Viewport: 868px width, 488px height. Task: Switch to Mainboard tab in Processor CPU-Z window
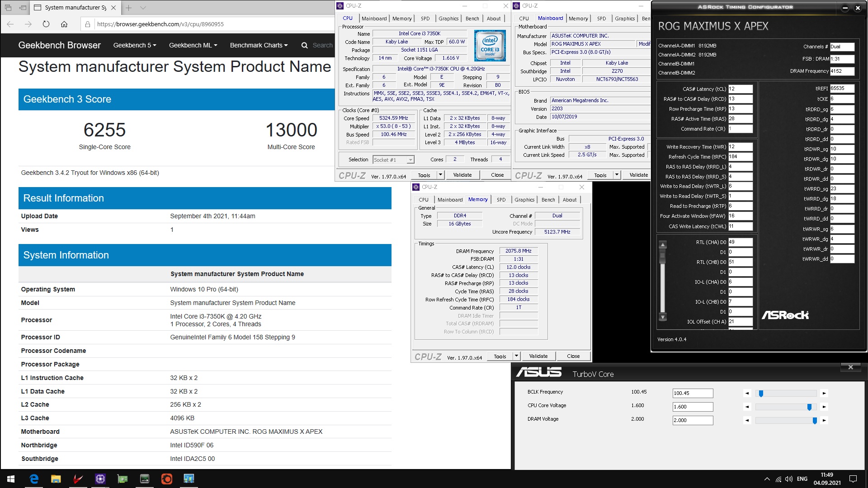click(x=374, y=19)
